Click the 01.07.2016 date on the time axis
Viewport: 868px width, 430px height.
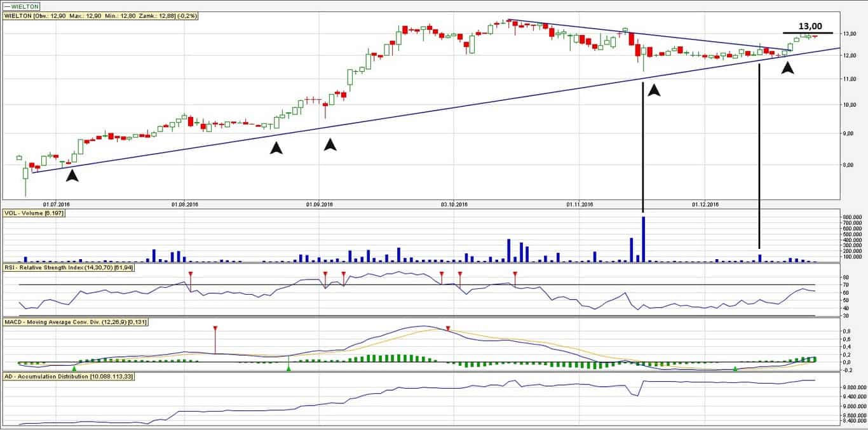(x=56, y=204)
